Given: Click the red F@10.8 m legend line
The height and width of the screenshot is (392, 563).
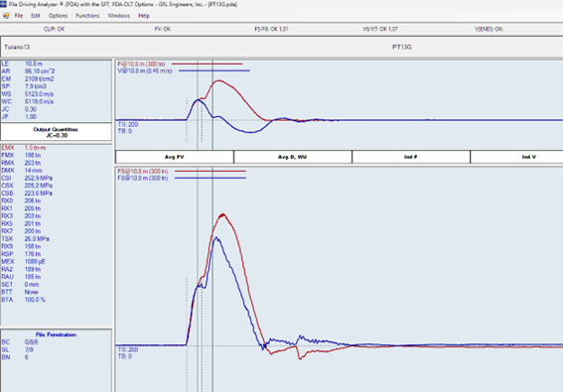Looking at the screenshot, I should point(208,64).
